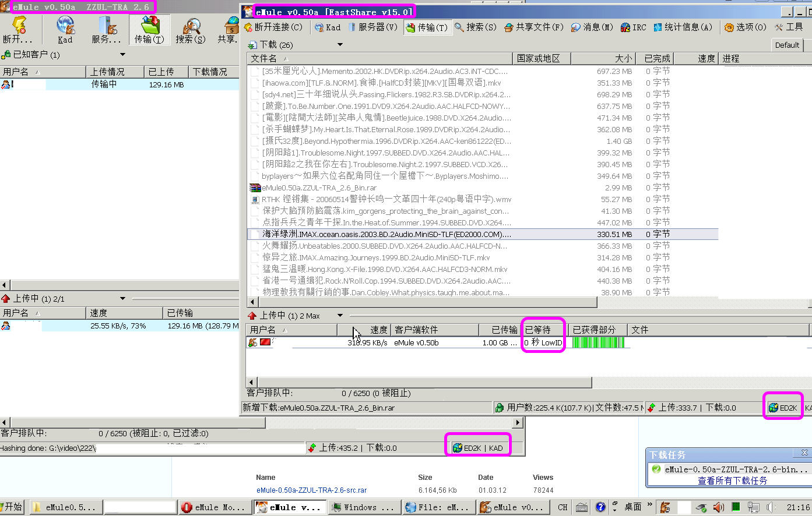Open 搜索(S) in the EastShare toolbar
Image resolution: width=812 pixels, height=516 pixels.
(x=476, y=27)
